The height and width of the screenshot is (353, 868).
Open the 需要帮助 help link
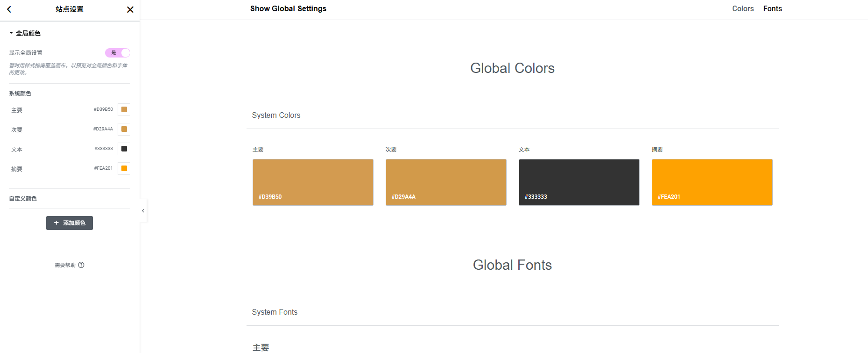[70, 265]
